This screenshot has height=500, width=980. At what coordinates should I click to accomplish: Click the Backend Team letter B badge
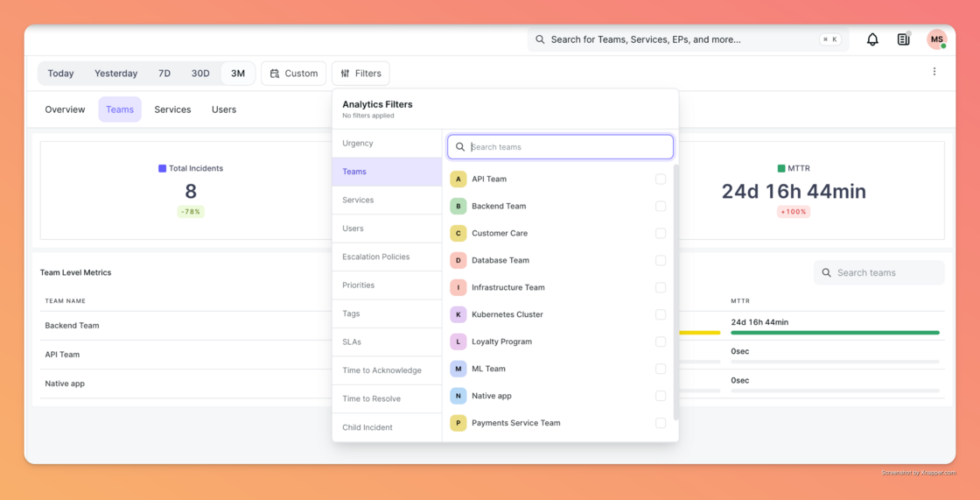tap(458, 206)
